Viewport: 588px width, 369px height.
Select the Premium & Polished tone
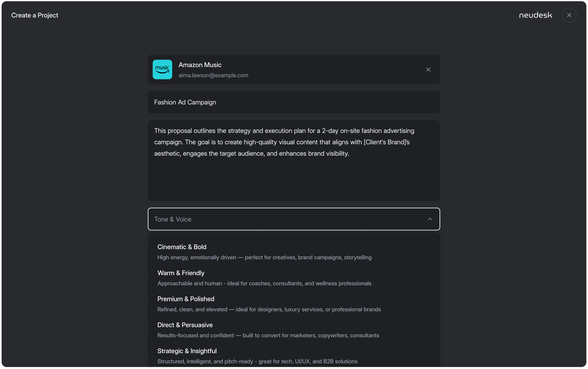[x=186, y=299]
